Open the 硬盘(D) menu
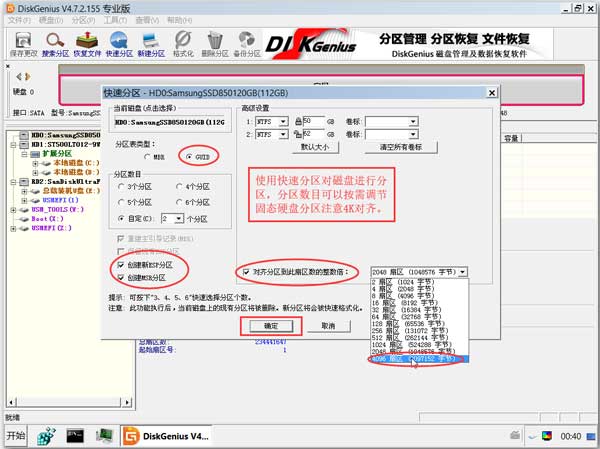This screenshot has height=449, width=600. point(51,20)
